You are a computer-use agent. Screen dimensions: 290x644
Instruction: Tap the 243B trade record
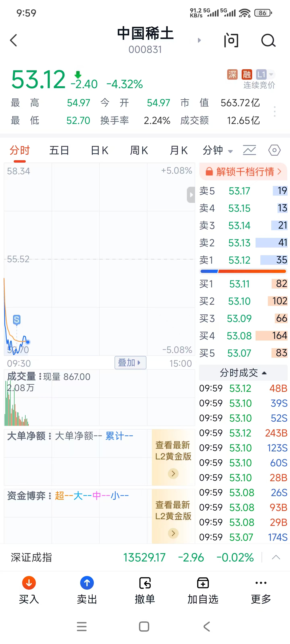[243, 433]
